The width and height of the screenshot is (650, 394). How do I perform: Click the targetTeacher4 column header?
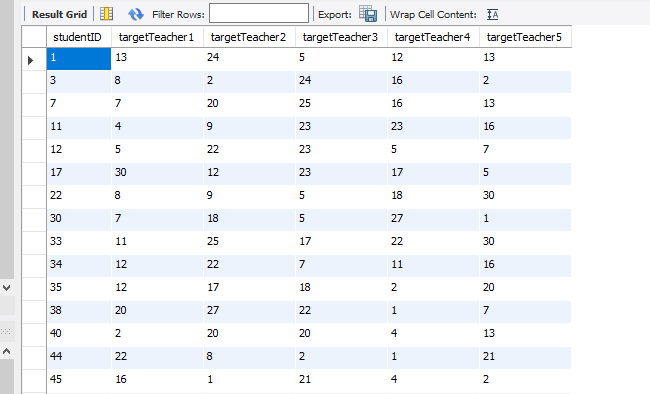(x=434, y=37)
